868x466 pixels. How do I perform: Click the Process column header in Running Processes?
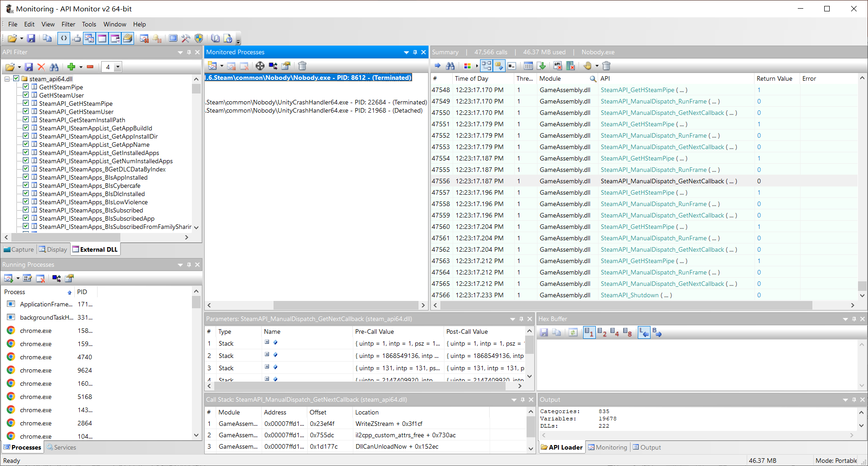tap(38, 292)
